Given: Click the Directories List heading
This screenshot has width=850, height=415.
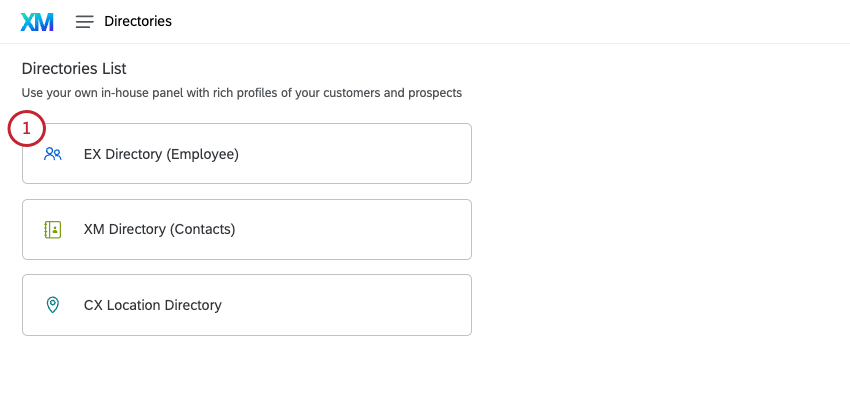Looking at the screenshot, I should [x=74, y=69].
